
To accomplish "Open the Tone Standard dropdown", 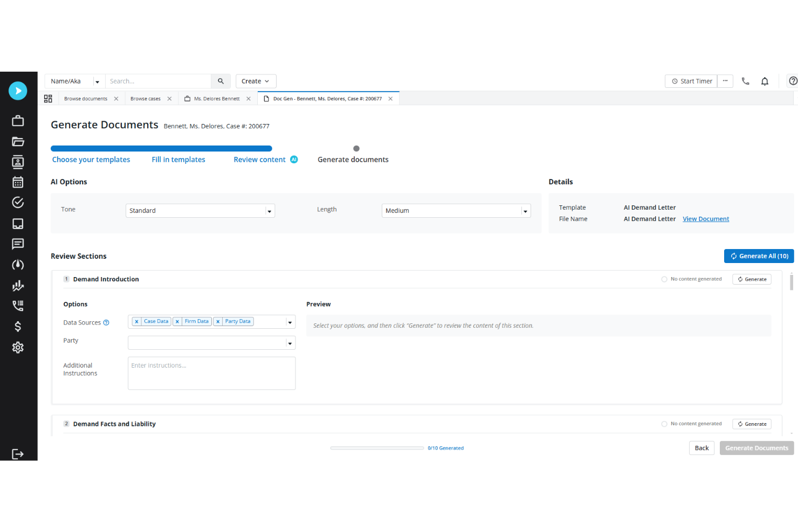I will coord(201,211).
